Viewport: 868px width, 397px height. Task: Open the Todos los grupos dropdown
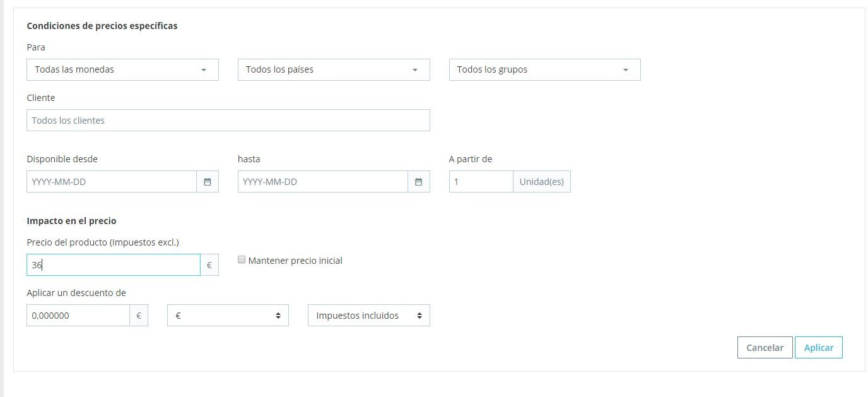tap(544, 69)
